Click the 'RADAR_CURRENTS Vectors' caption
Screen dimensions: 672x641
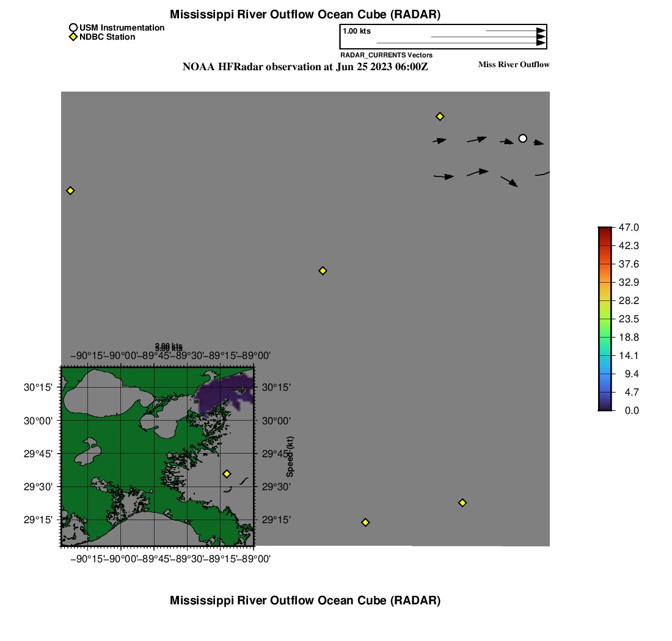386,55
